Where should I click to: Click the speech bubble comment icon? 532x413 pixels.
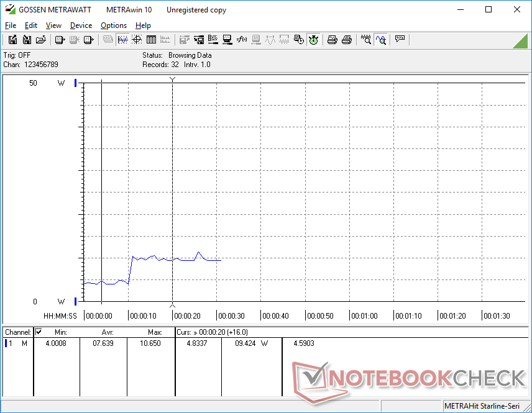tap(400, 39)
